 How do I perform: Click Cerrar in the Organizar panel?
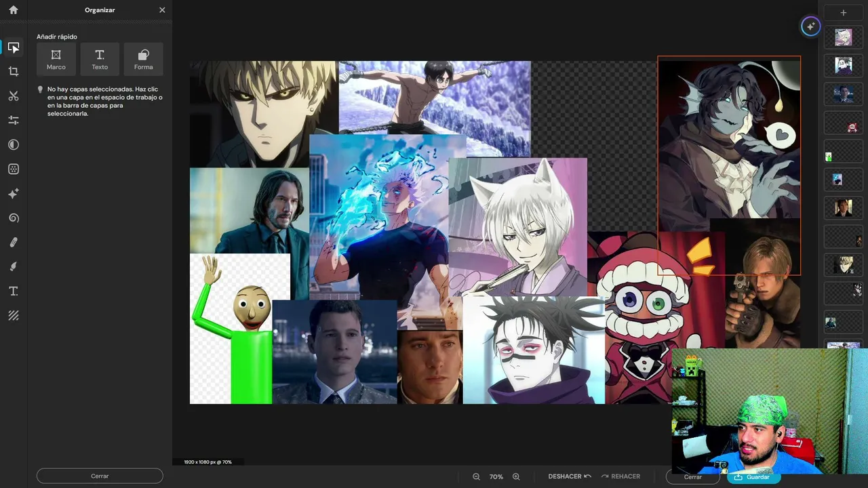[100, 476]
